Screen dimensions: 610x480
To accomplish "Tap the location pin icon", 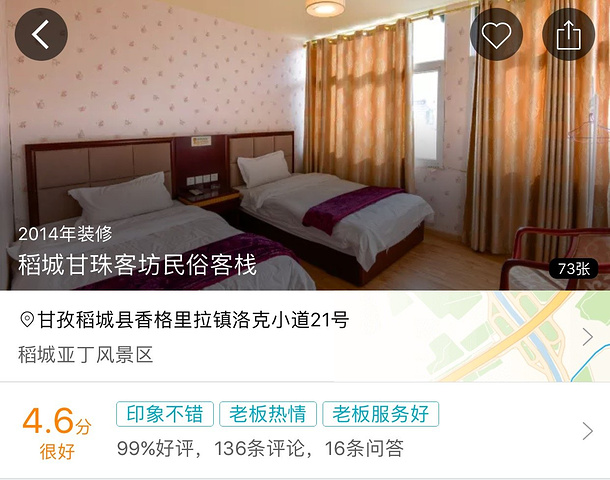I will (27, 320).
